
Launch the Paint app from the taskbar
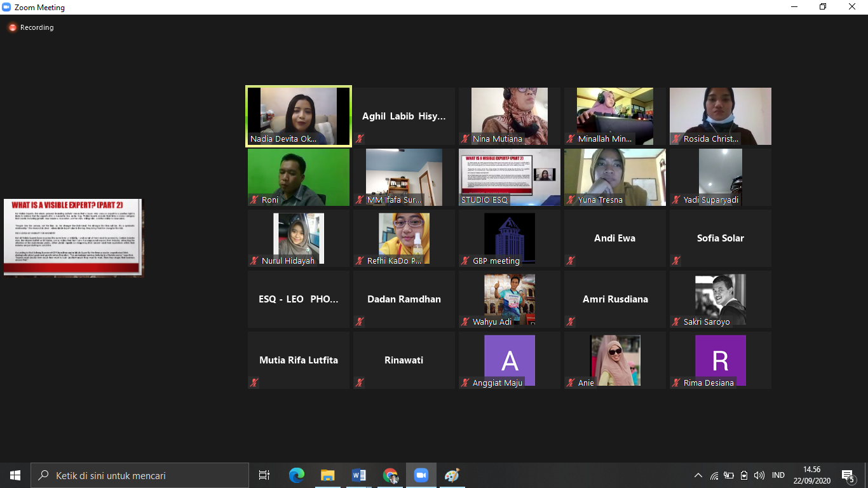[x=452, y=475]
